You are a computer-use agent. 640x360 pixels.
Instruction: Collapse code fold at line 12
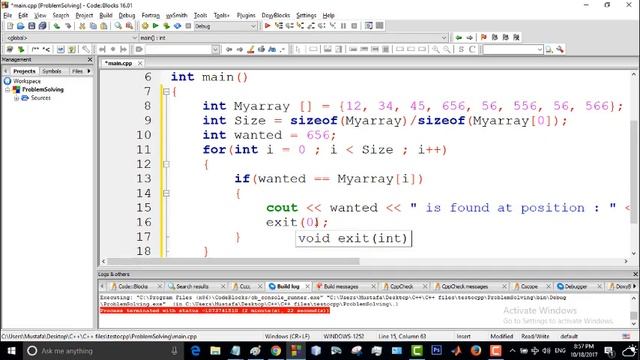[x=166, y=164]
